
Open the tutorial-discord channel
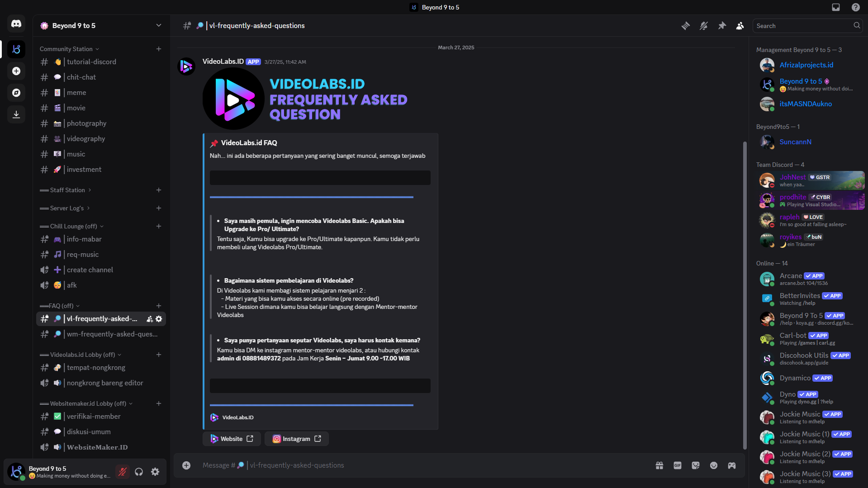(101, 62)
